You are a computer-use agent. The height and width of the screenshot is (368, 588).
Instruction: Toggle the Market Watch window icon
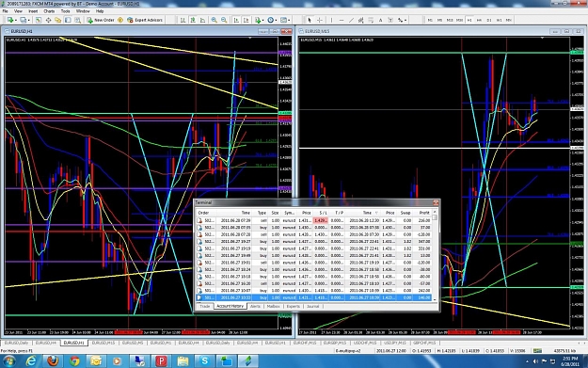tap(39, 20)
